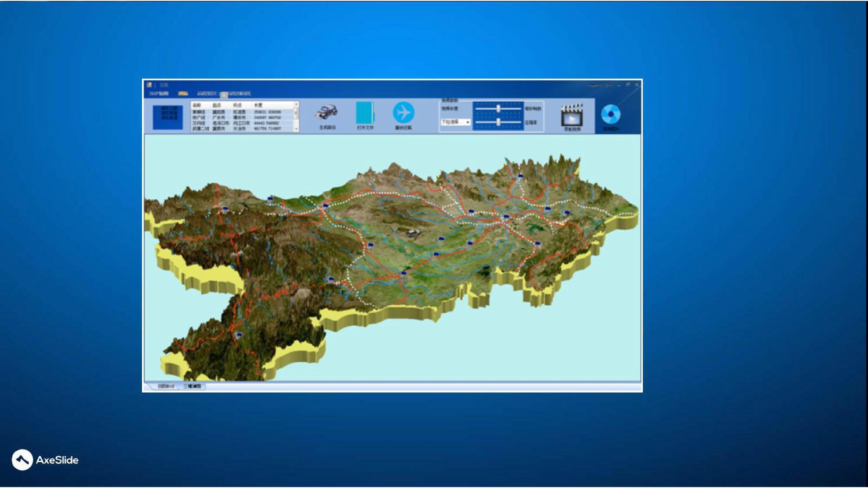This screenshot has width=868, height=488.
Task: Click the AxeSlide logo
Action: coord(45,460)
